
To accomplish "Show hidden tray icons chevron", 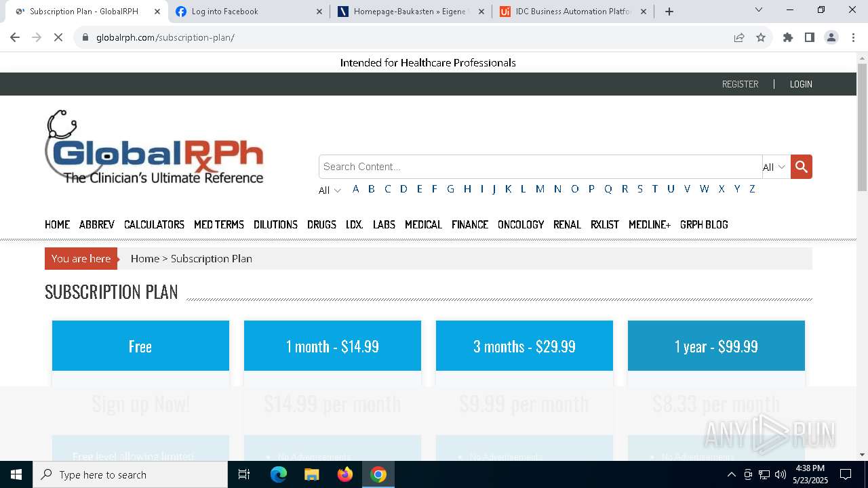I will [x=731, y=474].
